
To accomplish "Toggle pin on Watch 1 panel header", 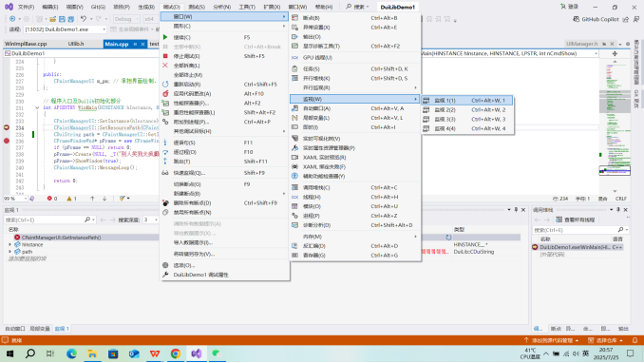I will 517,210.
